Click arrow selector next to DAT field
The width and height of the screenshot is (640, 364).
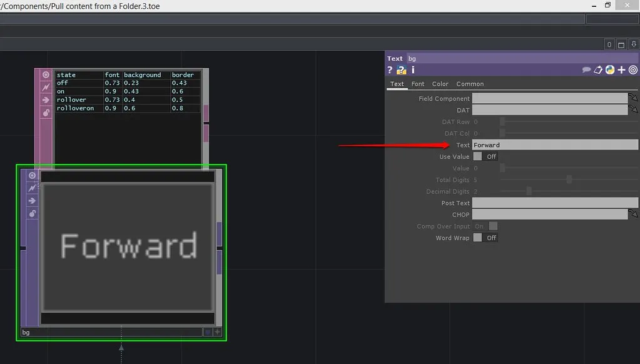coord(634,110)
